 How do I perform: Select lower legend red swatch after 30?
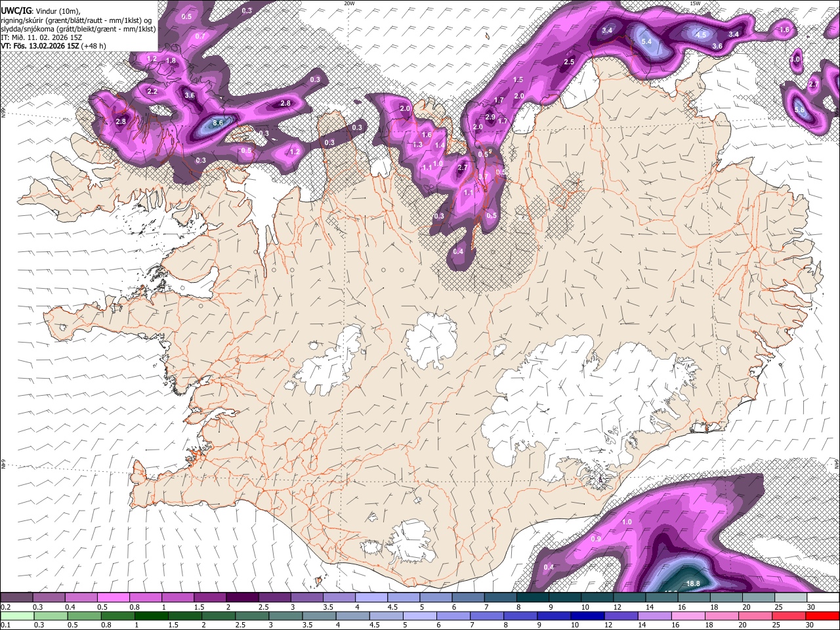(823, 616)
